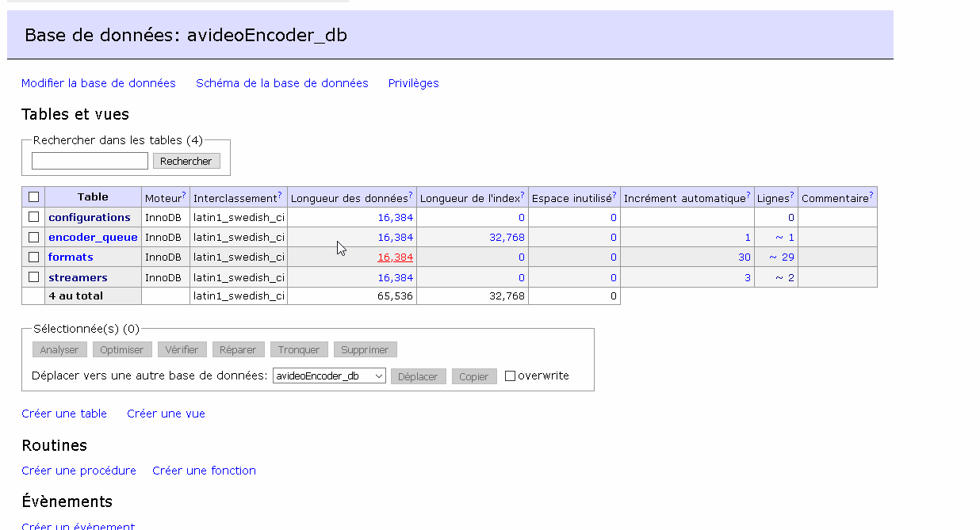This screenshot has height=530, width=980.
Task: Click the table search input field
Action: (x=90, y=160)
